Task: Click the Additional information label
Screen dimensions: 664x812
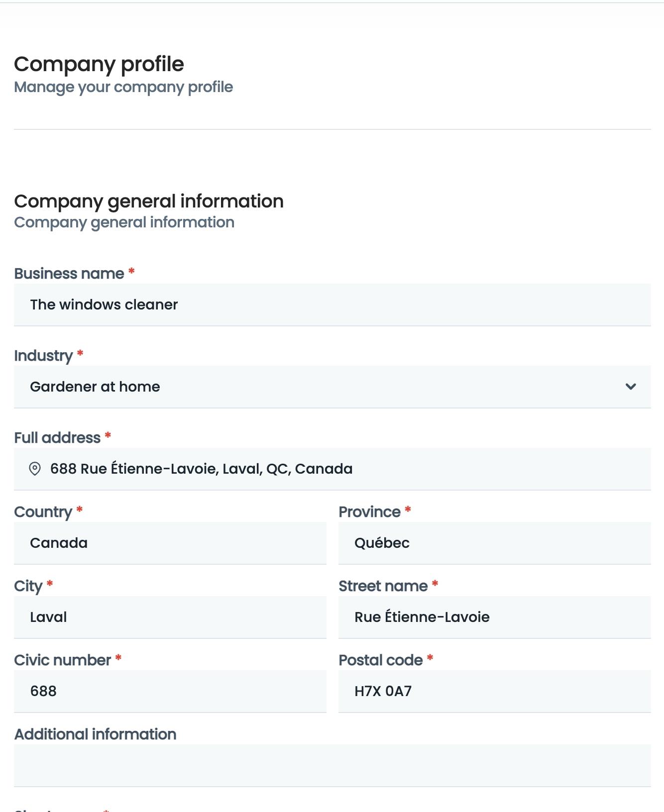Action: tap(95, 734)
